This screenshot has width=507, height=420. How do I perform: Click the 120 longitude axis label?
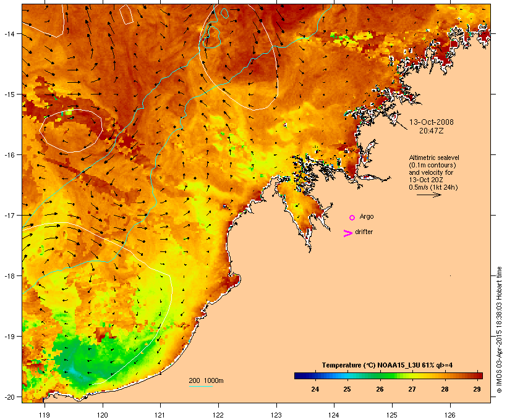tap(103, 415)
